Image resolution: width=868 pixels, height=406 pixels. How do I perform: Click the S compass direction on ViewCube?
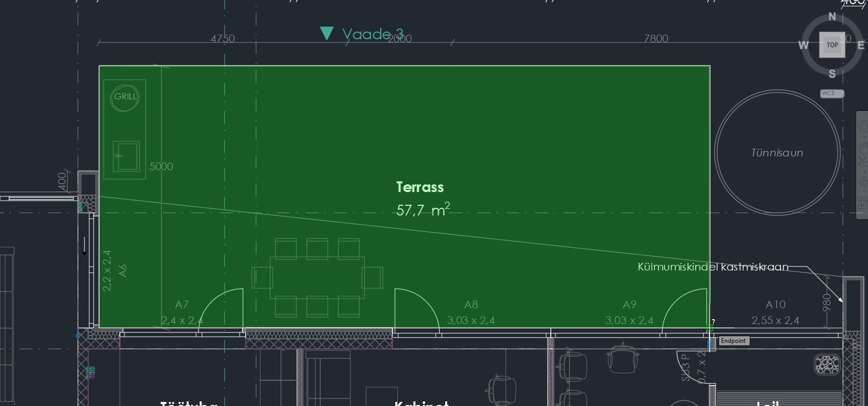(832, 74)
